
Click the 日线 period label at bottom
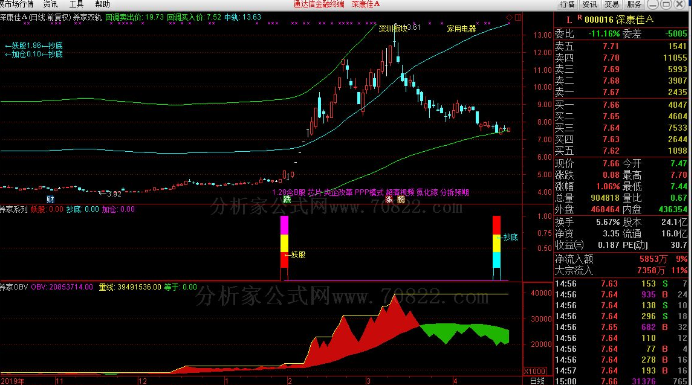pos(537,381)
